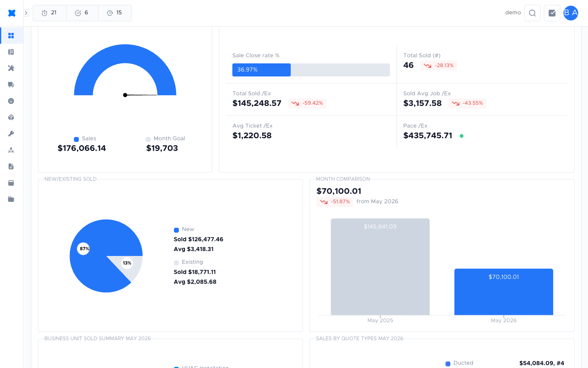Open the notebook icon in the sidebar
This screenshot has height=368, width=588.
tap(11, 52)
